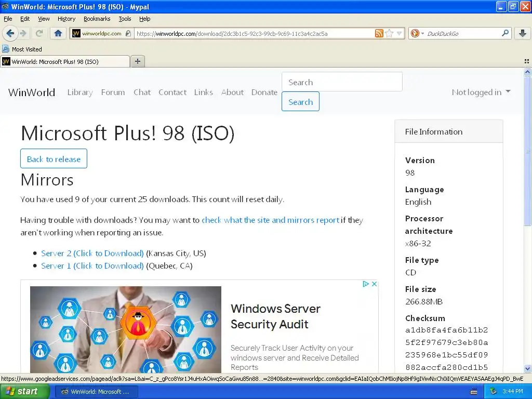This screenshot has width=532, height=399.
Task: Click the WinWorld site search input
Action: click(342, 82)
